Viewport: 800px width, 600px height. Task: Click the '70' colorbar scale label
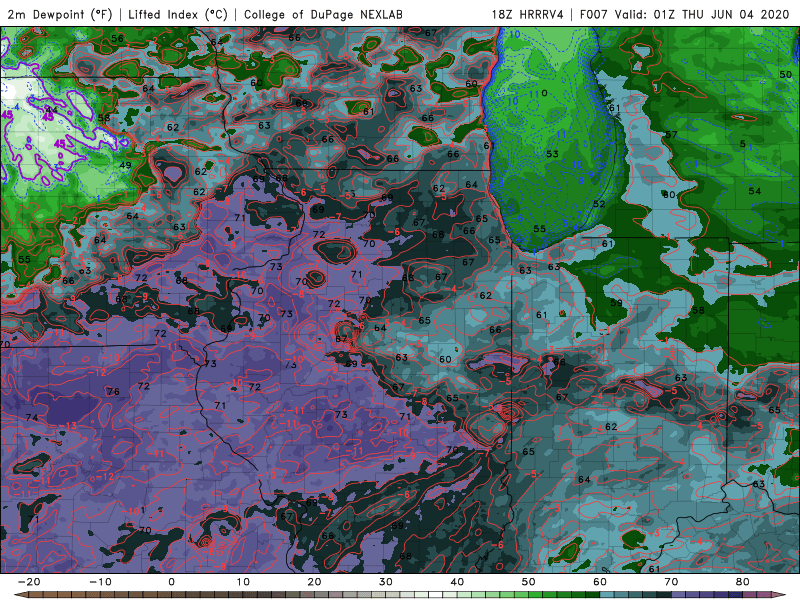671,582
